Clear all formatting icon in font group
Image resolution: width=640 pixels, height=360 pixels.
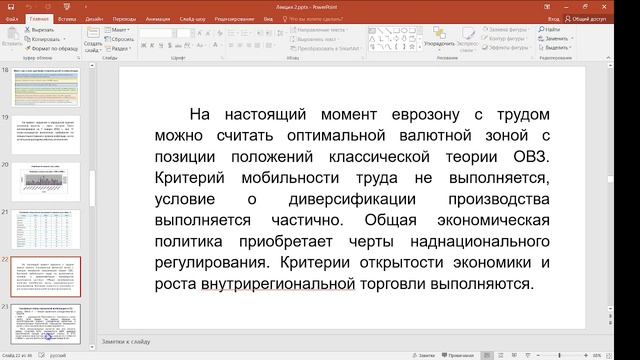[220, 33]
